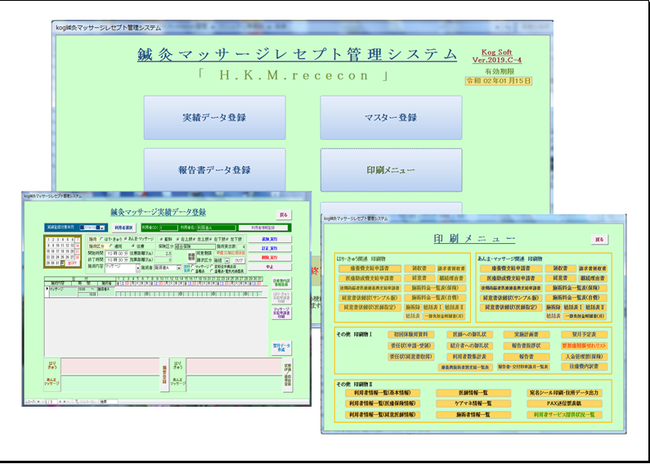This screenshot has height=464, width=650.
Task: Click the 医師への御礼状 button
Action: tap(469, 334)
